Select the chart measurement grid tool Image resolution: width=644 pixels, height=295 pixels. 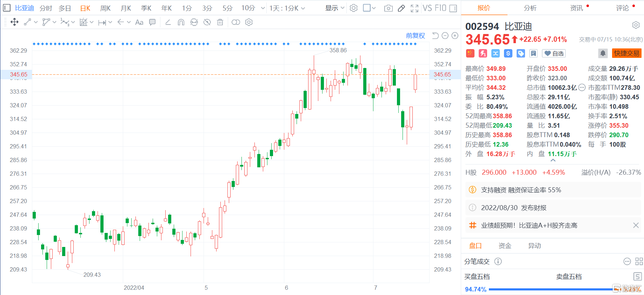tap(84, 22)
